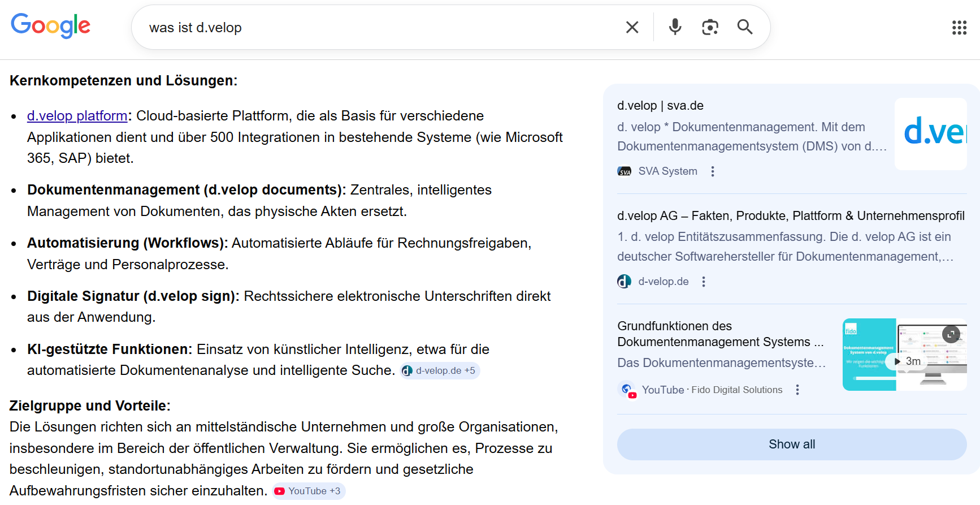980x505 pixels.
Task: Click the d.velop logo thumbnail
Action: pos(931,134)
